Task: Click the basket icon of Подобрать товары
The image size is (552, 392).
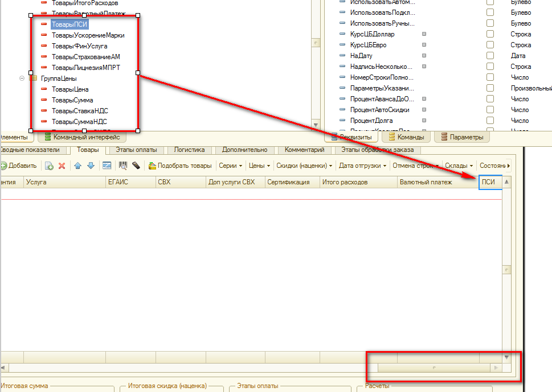Action: click(x=152, y=166)
